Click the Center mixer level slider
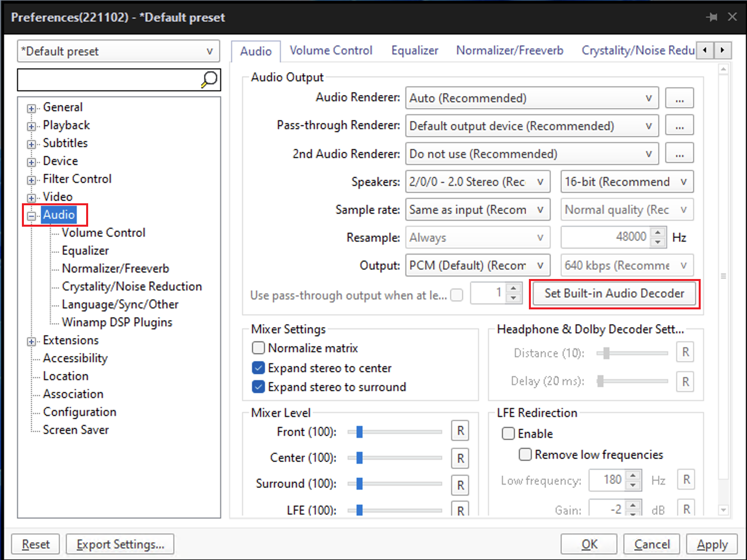This screenshot has width=747, height=560. point(398,457)
